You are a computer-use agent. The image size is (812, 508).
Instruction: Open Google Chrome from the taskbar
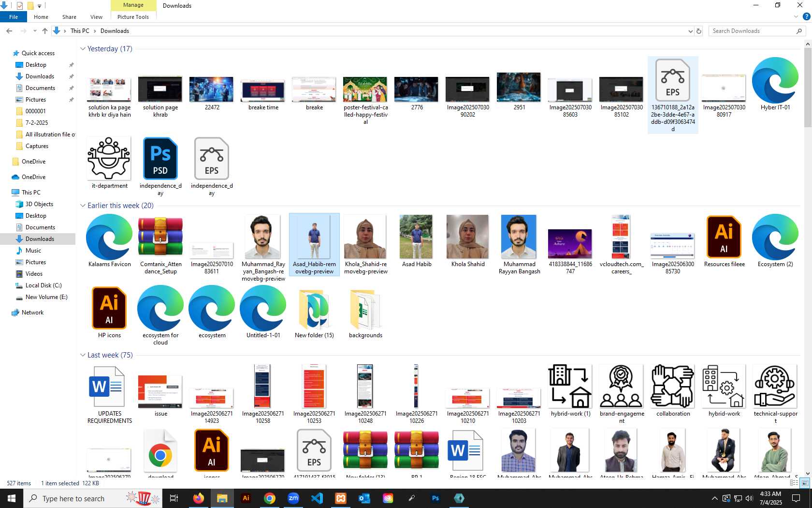point(270,498)
